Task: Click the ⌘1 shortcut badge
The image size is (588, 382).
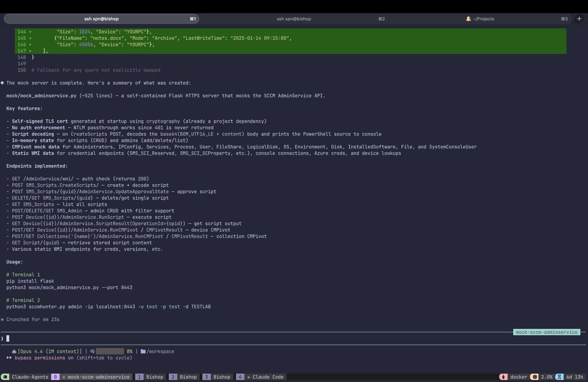Action: [193, 19]
